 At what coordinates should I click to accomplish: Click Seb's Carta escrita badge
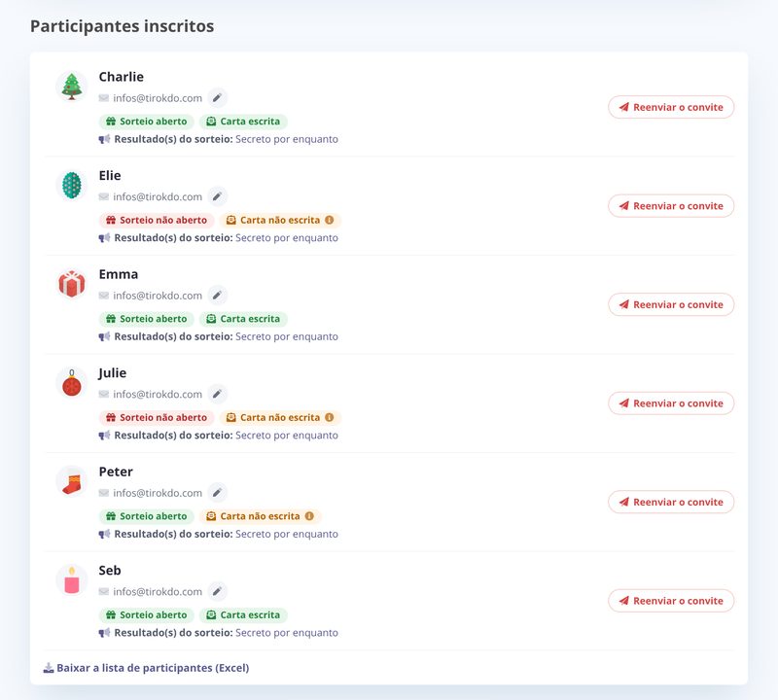tap(243, 615)
